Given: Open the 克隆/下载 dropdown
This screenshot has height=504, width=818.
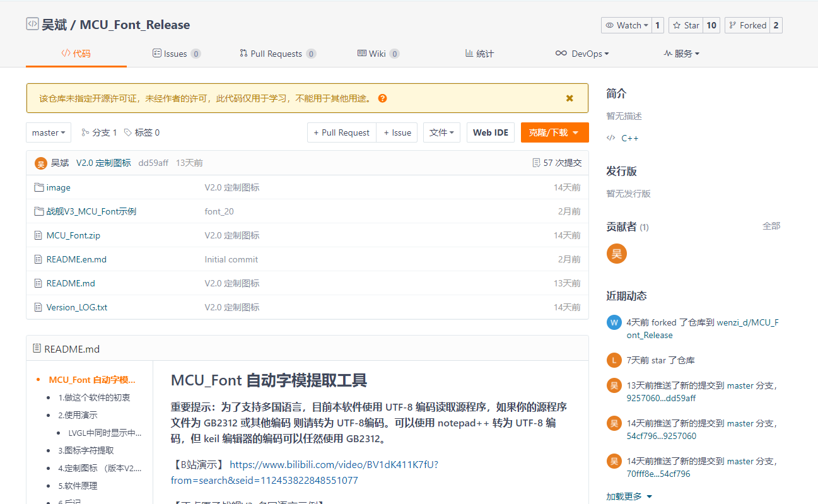Looking at the screenshot, I should [x=555, y=132].
